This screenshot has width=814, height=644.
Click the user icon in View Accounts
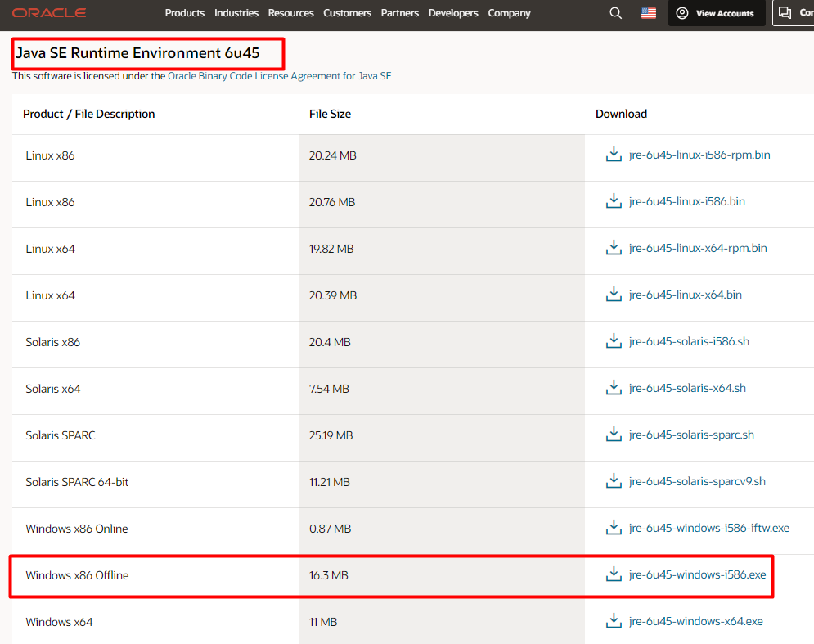pos(682,13)
